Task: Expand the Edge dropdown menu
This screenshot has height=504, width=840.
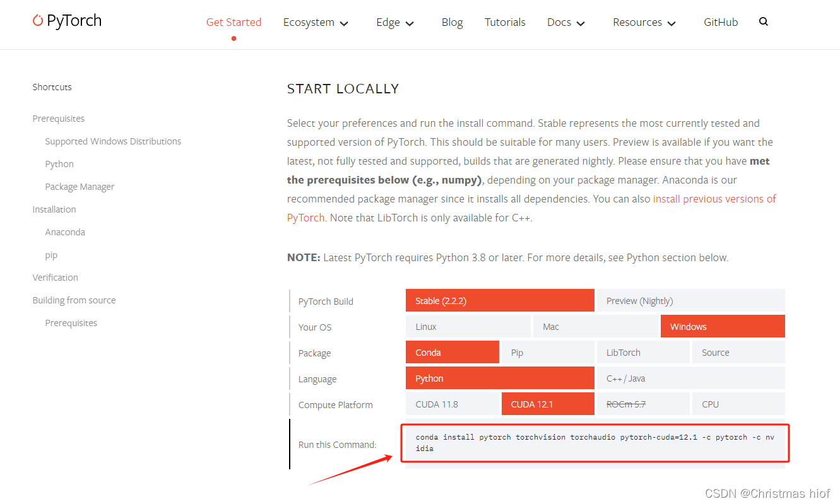Action: pyautogui.click(x=395, y=22)
